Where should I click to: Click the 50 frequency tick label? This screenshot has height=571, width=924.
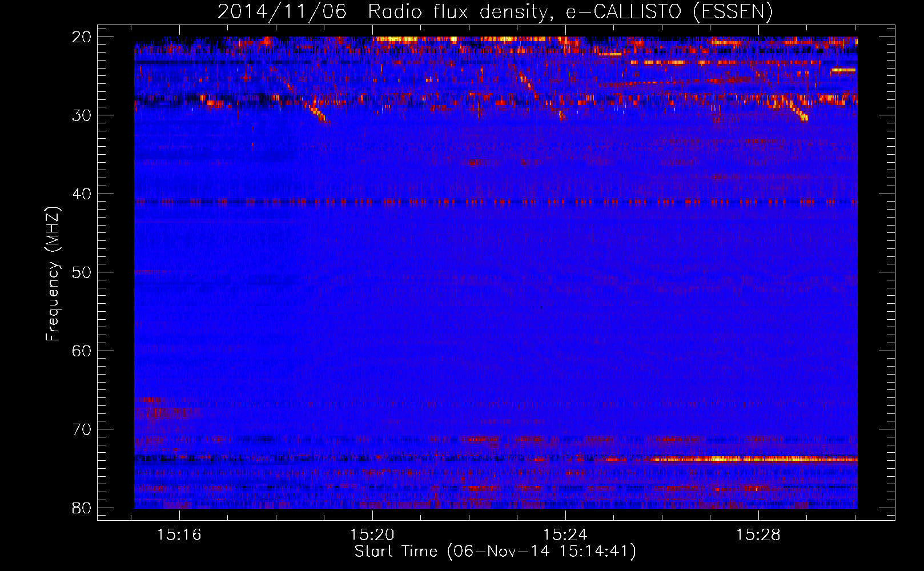point(82,272)
